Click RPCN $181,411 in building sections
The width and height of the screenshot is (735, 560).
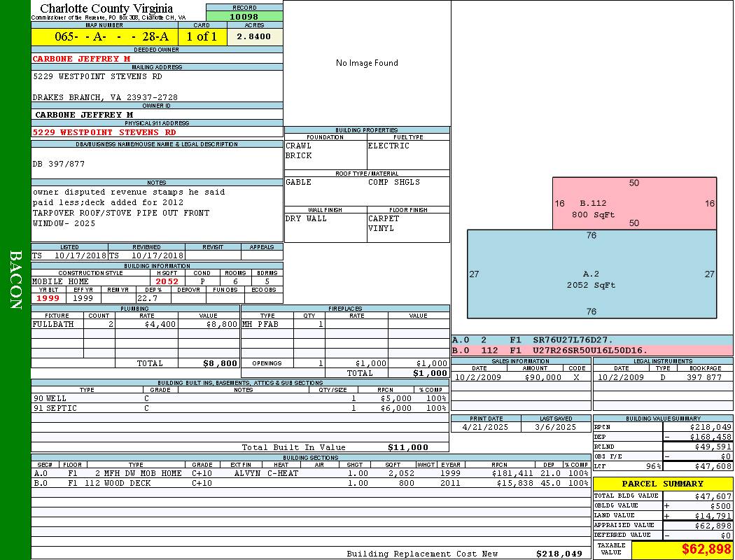[512, 473]
